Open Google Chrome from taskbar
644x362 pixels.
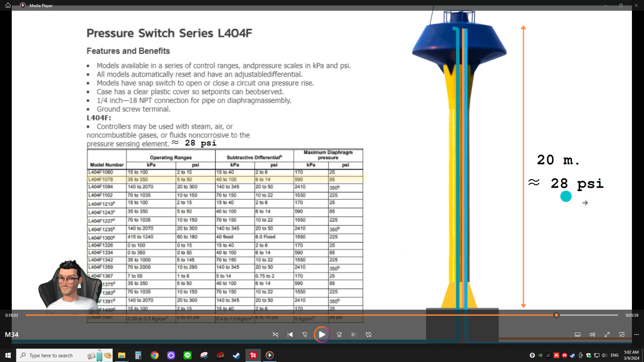click(155, 355)
